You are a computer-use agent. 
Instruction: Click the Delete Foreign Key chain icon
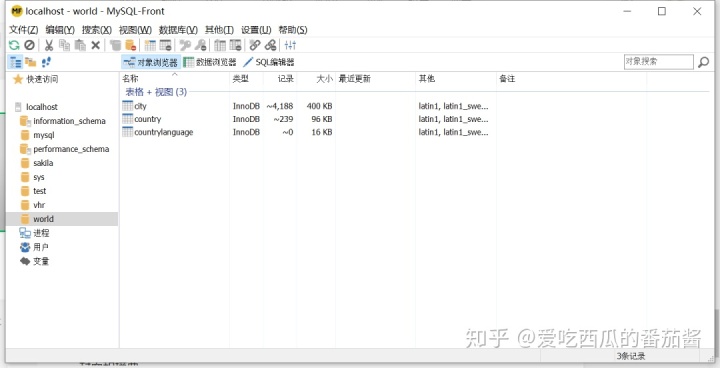270,45
